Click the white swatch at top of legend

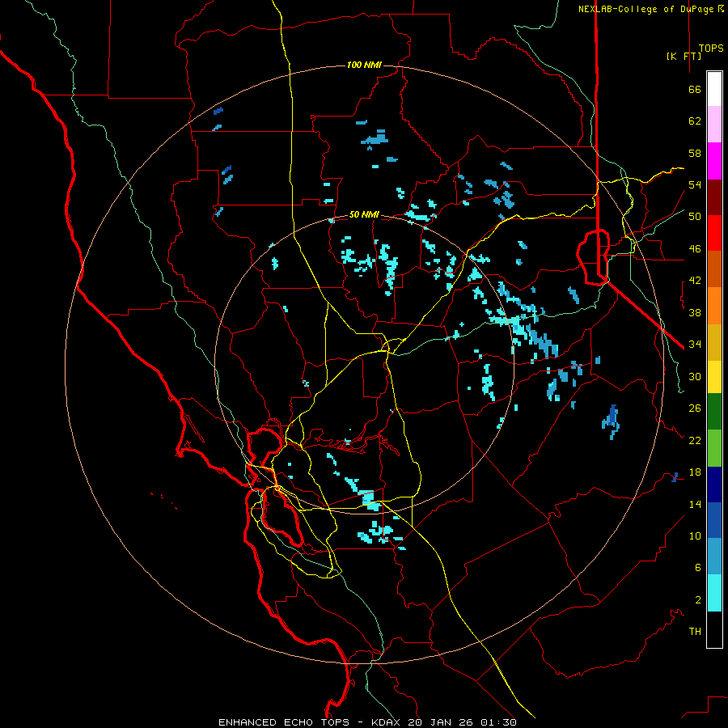714,89
